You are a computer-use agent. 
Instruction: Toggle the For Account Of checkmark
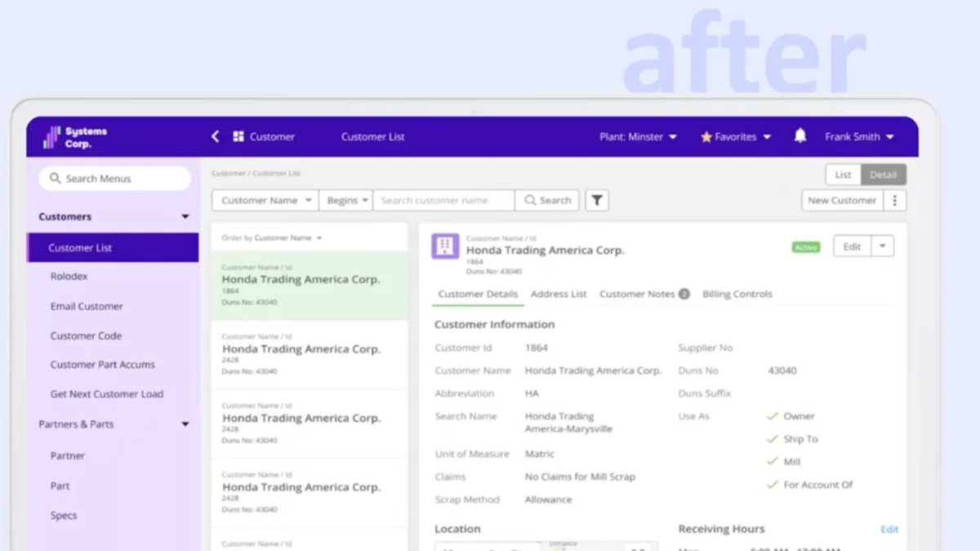pyautogui.click(x=772, y=485)
